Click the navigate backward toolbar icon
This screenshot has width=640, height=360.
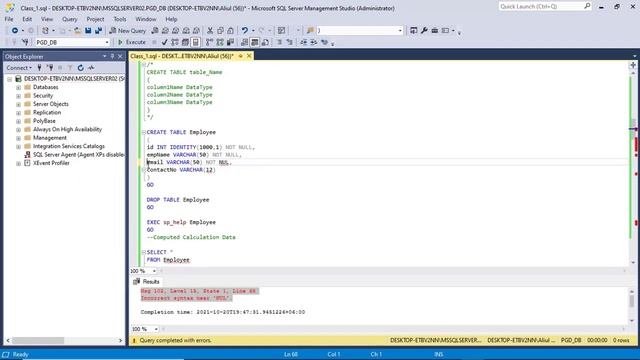click(x=15, y=31)
